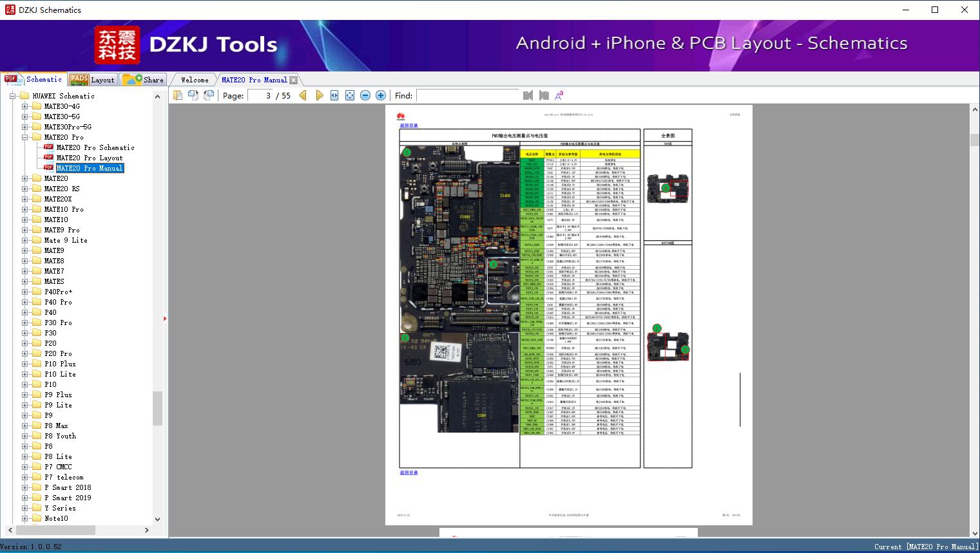Click the page number input box

click(x=260, y=95)
